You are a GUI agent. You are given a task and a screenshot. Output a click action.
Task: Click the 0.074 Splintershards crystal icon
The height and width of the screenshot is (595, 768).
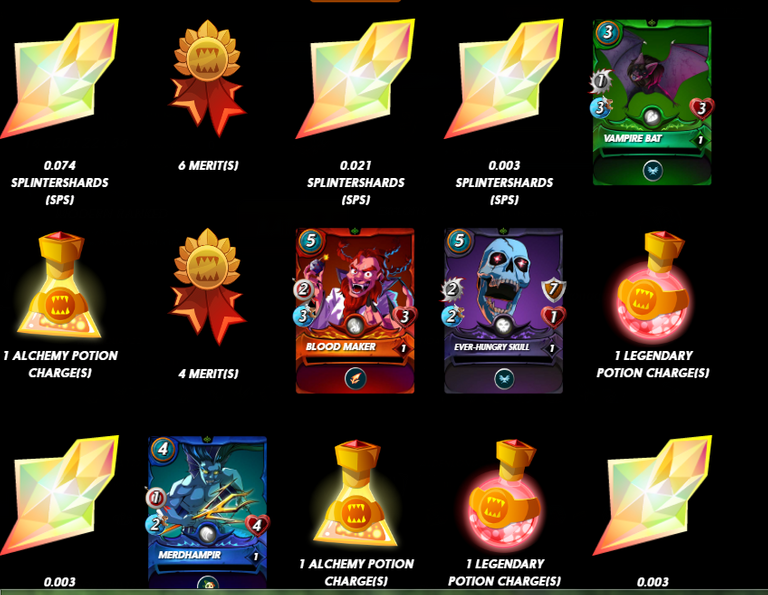click(59, 79)
